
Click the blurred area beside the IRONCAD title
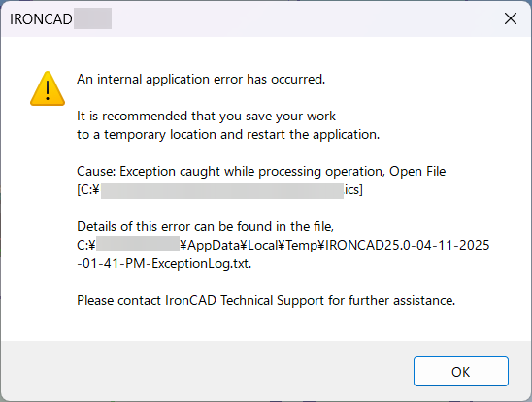coord(92,18)
